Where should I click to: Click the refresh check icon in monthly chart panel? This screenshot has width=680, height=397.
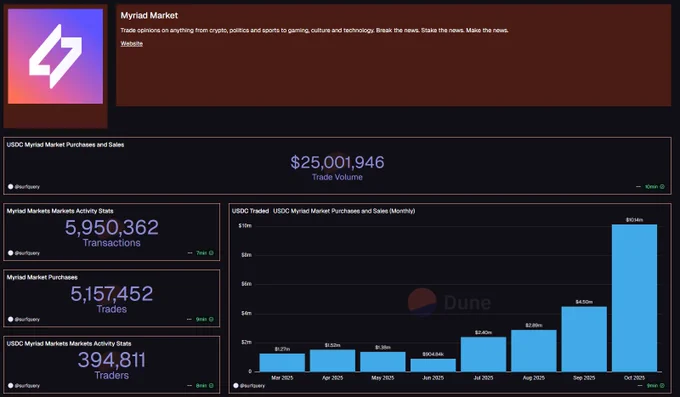coord(662,385)
